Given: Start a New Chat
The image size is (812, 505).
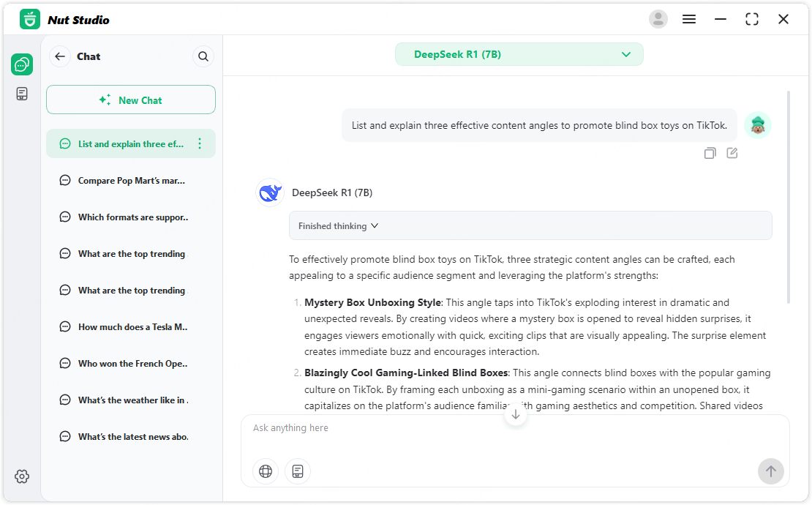Looking at the screenshot, I should click(131, 100).
